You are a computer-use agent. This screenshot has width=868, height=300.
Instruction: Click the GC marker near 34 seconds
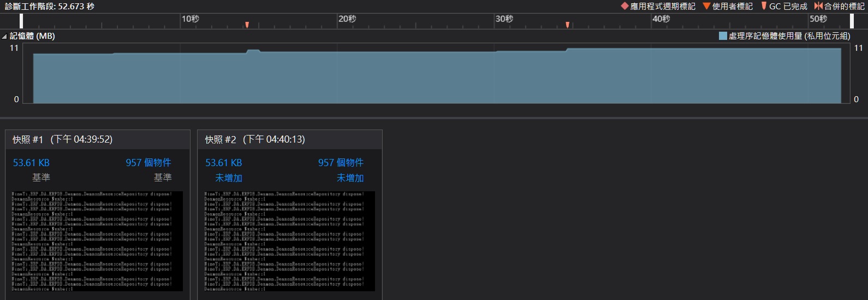click(x=568, y=25)
